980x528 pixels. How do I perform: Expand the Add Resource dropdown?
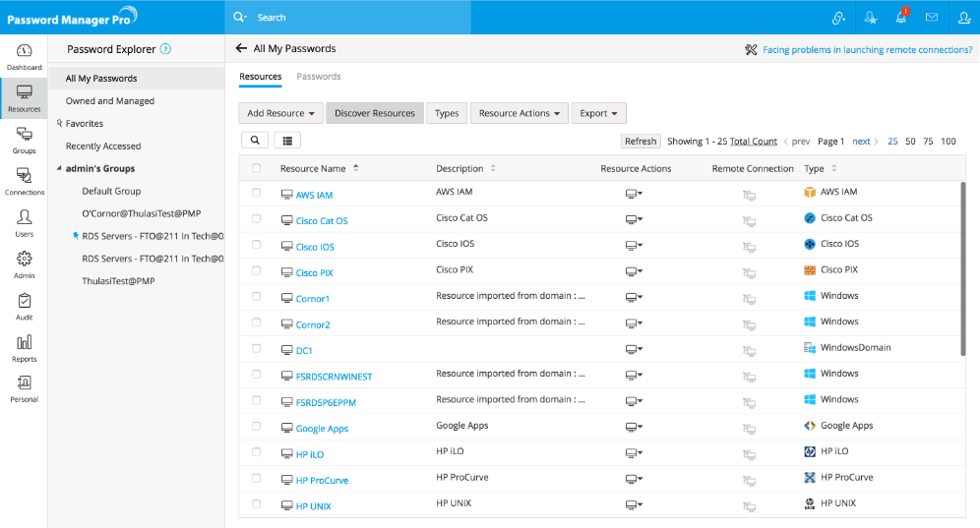click(280, 113)
